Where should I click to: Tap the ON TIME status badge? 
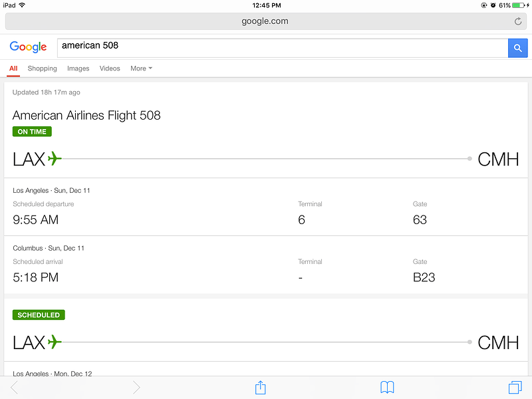click(32, 132)
